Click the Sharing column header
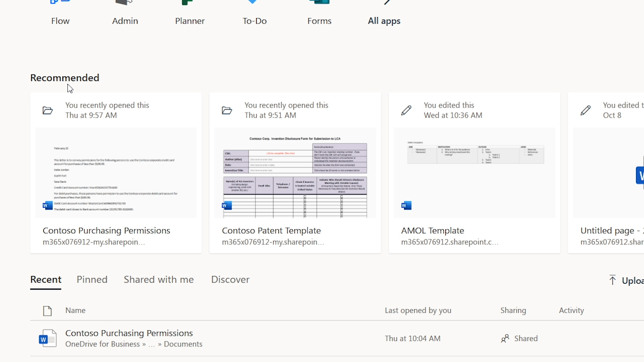Screen dimensions: 644x362 pyautogui.click(x=513, y=310)
